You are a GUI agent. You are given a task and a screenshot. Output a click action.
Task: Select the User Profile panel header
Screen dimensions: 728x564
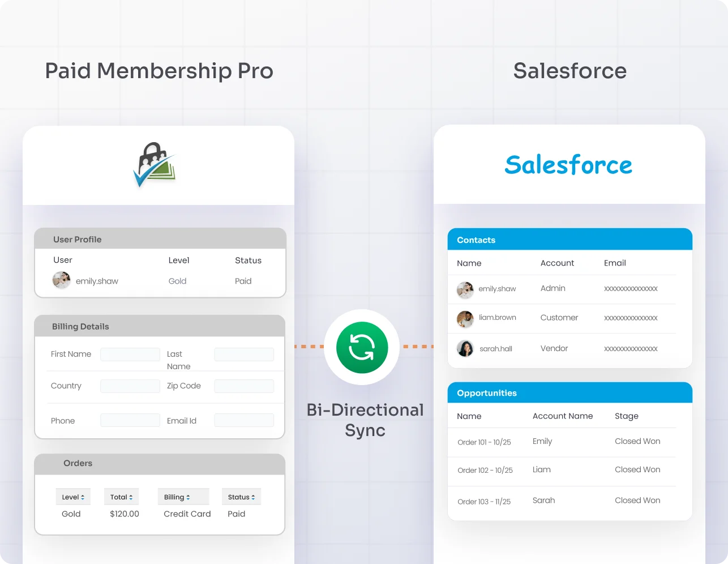160,239
